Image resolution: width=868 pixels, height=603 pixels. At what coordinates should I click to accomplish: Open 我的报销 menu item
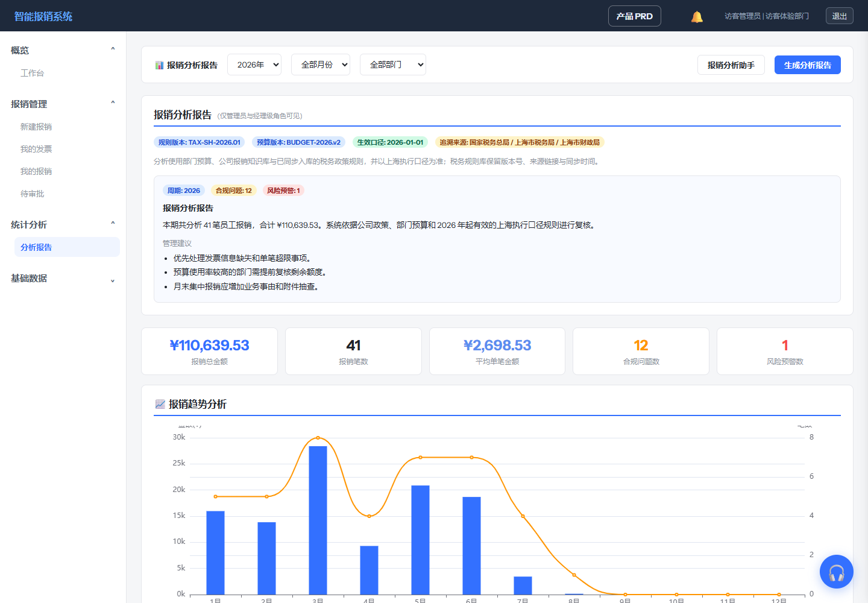click(36, 171)
